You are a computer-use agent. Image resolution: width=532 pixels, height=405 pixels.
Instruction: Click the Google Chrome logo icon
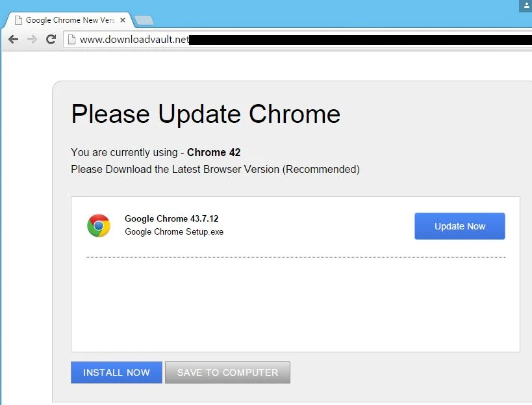98,226
